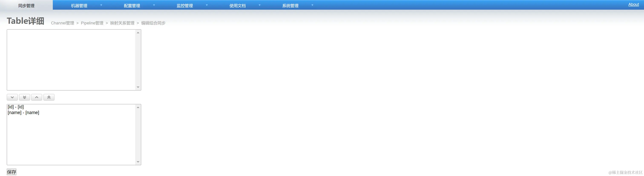Screen dimensions: 644x176
Task: Expand the dropdown arrow next to 使用文档
Action: click(x=260, y=5)
